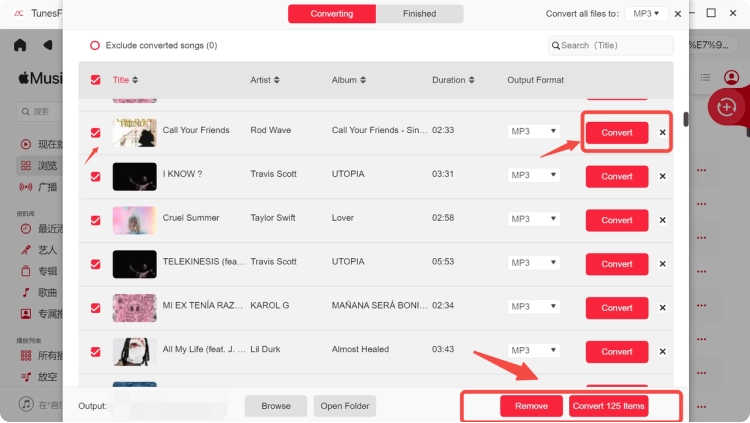Close the converting dialog with top X
This screenshot has width=750, height=423.
point(678,14)
